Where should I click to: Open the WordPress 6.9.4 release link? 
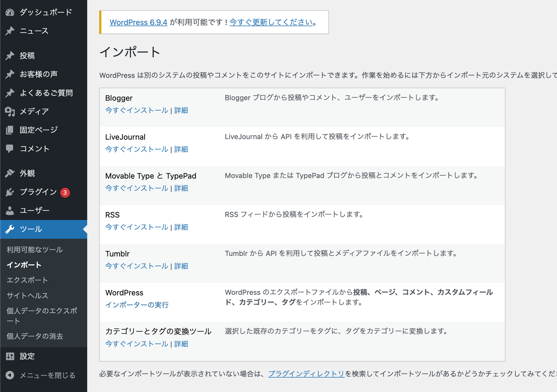pyautogui.click(x=138, y=22)
